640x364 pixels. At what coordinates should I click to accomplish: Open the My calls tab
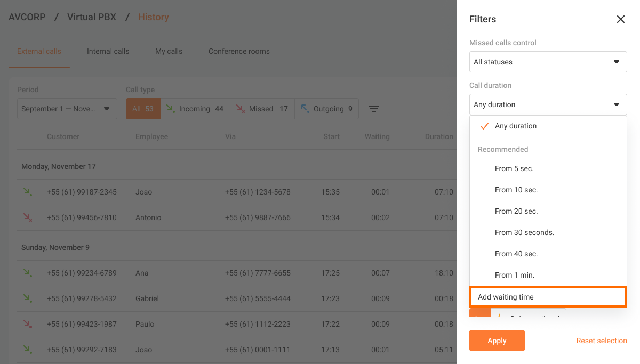(169, 52)
